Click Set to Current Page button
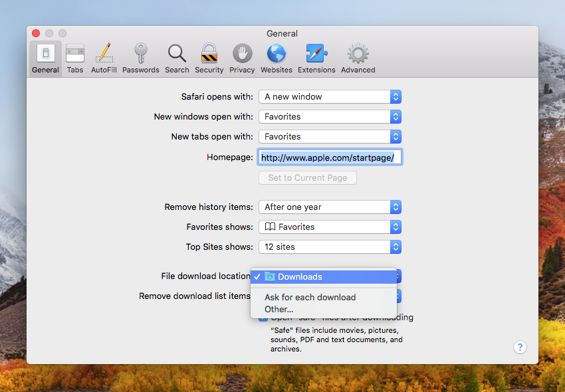 tap(307, 177)
